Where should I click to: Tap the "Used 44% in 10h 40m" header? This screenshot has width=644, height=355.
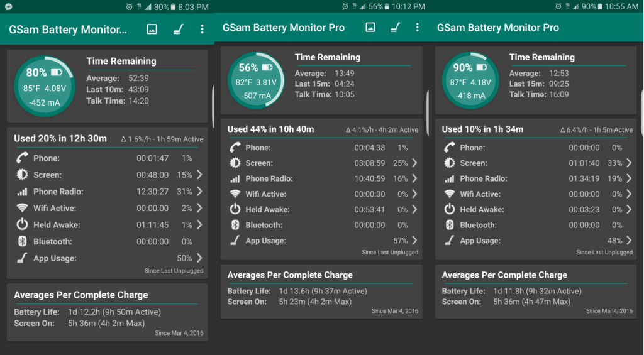(270, 129)
